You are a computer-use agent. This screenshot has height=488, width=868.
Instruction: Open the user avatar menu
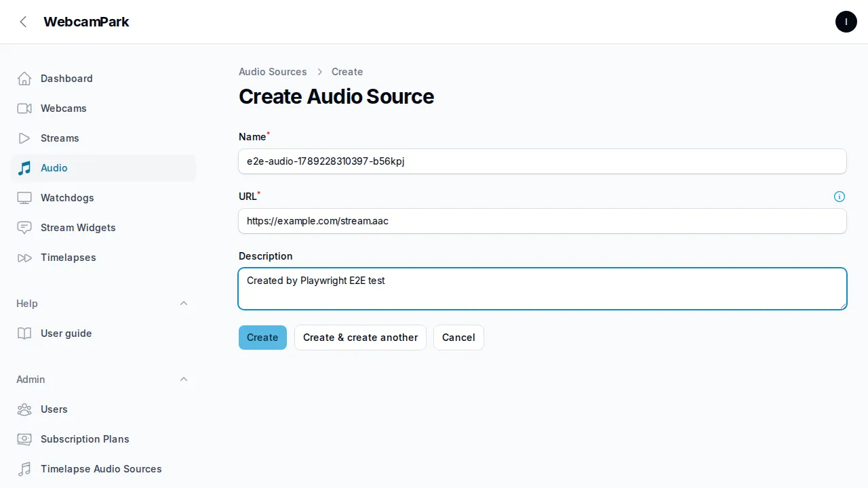(846, 22)
